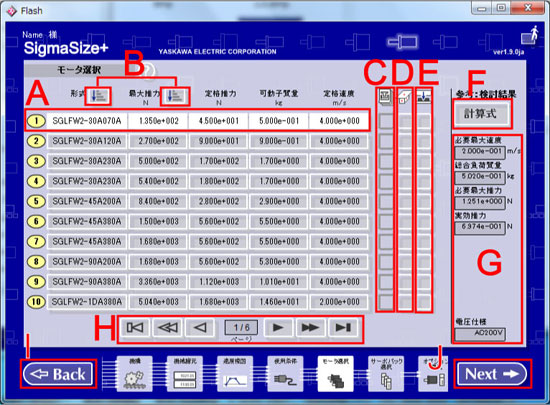
Task: Sort motors by 最大推力 max thrust
Action: click(175, 96)
